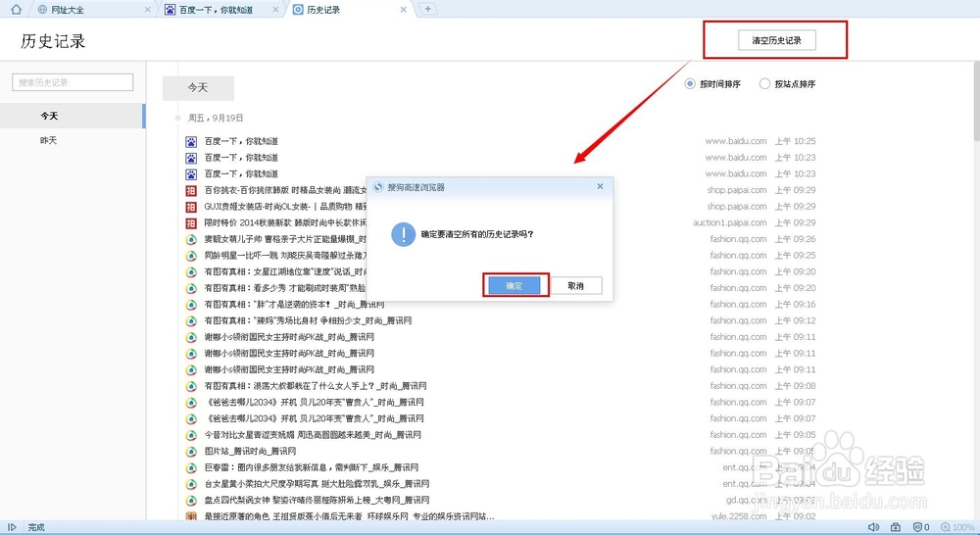Open 图片站_腾讯时尚_腾讯网 entry
Image resolution: width=980 pixels, height=535 pixels.
point(250,451)
